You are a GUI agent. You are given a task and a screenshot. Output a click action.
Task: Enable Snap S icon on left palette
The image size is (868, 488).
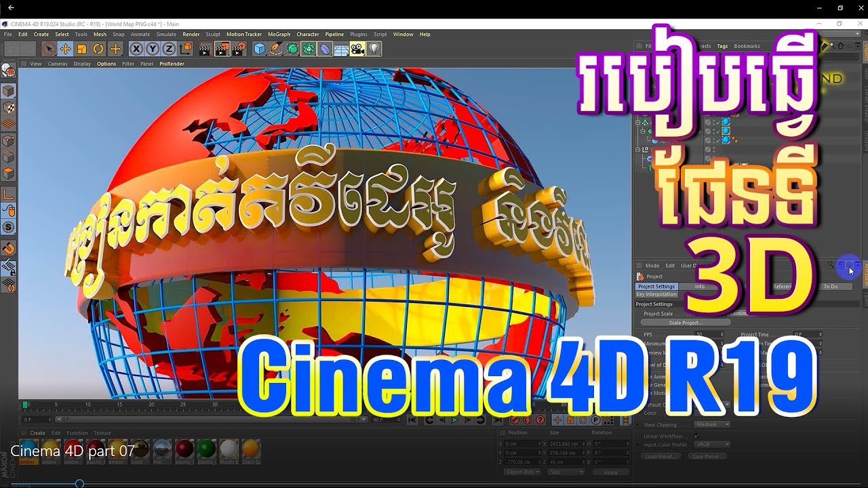[8, 227]
